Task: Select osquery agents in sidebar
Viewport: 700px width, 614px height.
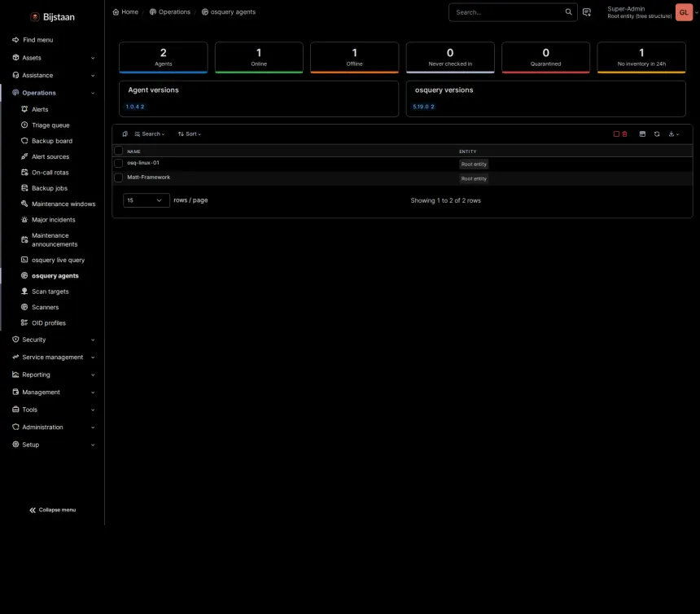Action: [55, 275]
